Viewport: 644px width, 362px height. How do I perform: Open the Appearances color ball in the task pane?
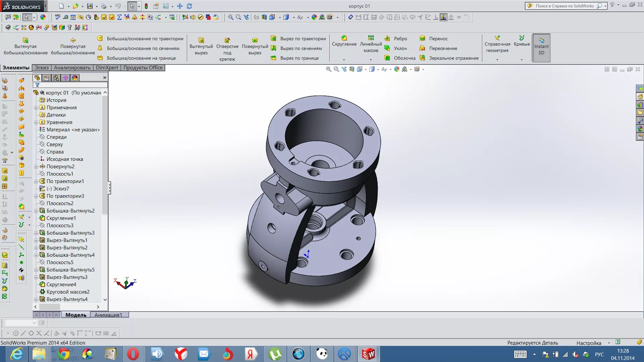point(640,129)
